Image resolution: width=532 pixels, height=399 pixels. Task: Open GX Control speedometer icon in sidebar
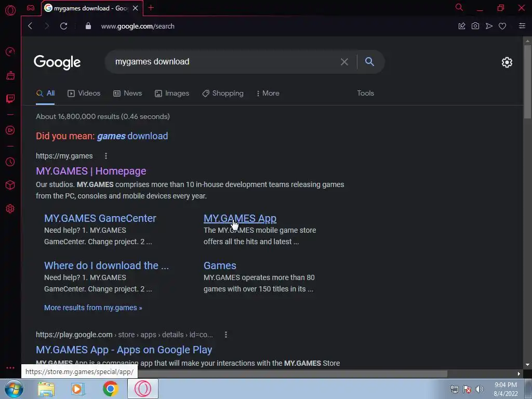pos(10,51)
